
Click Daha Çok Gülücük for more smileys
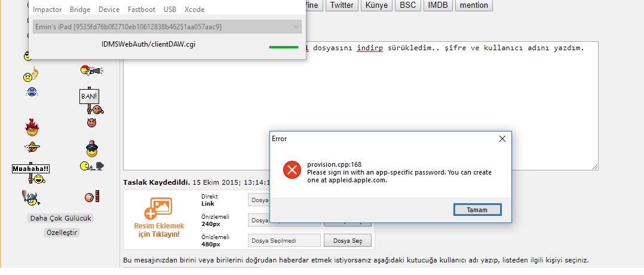click(61, 218)
